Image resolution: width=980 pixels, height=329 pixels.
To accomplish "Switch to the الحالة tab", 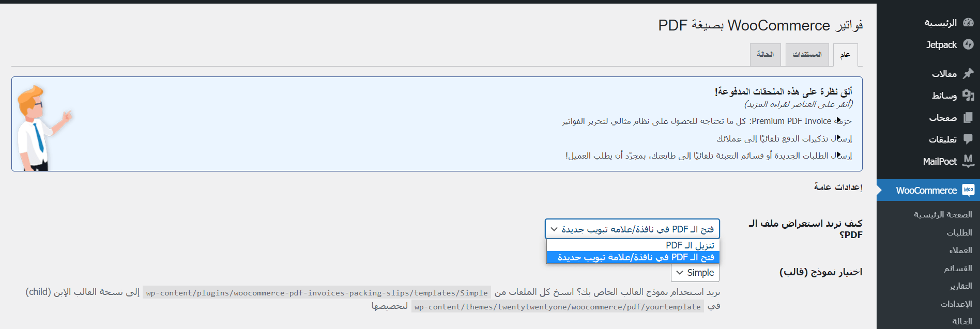I will 765,54.
